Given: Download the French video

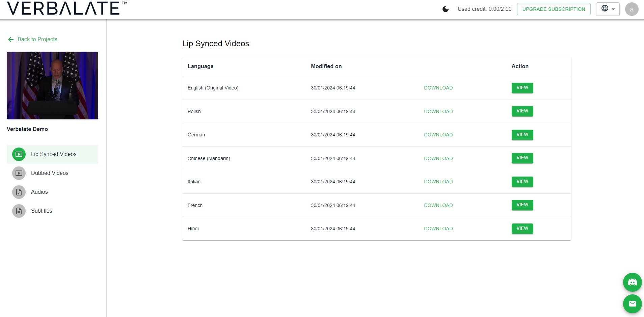Looking at the screenshot, I should [x=438, y=205].
